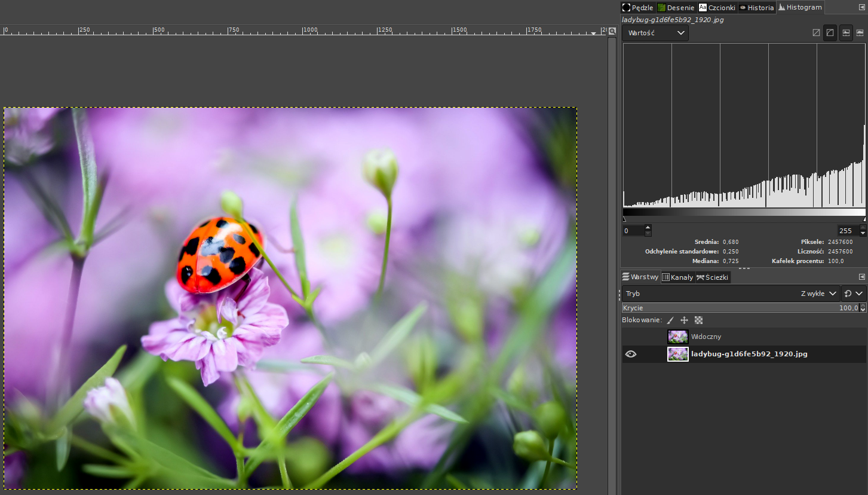868x495 pixels.
Task: Lock pixels with the paintbrush lock icon
Action: click(670, 320)
